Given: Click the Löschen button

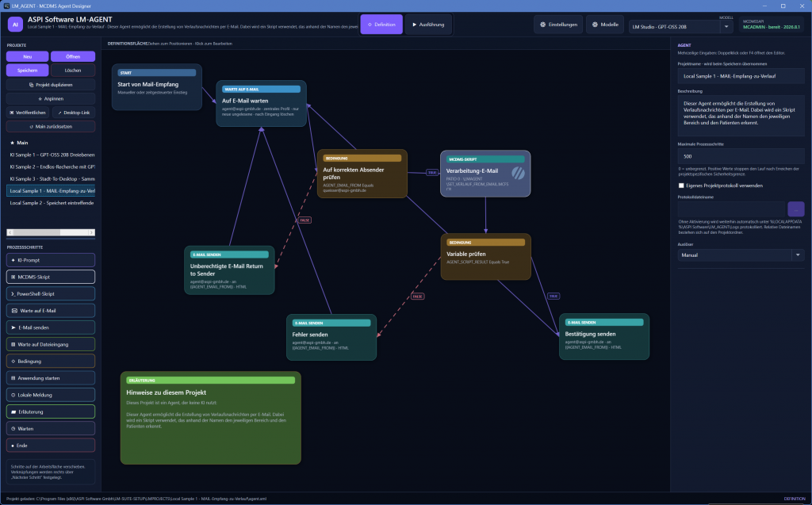Looking at the screenshot, I should coord(73,70).
